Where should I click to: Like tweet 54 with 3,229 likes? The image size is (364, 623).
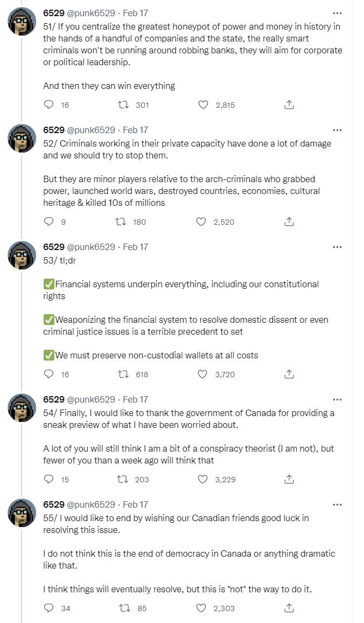click(x=202, y=479)
